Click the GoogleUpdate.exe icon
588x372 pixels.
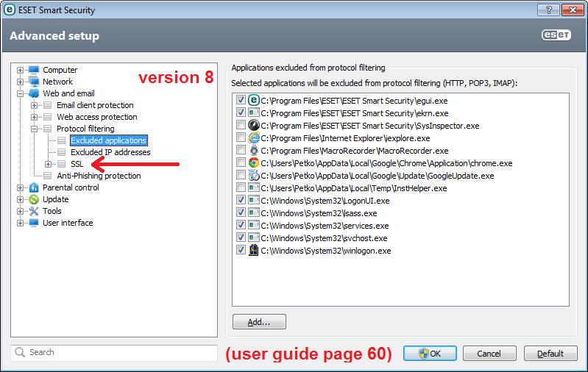point(254,175)
